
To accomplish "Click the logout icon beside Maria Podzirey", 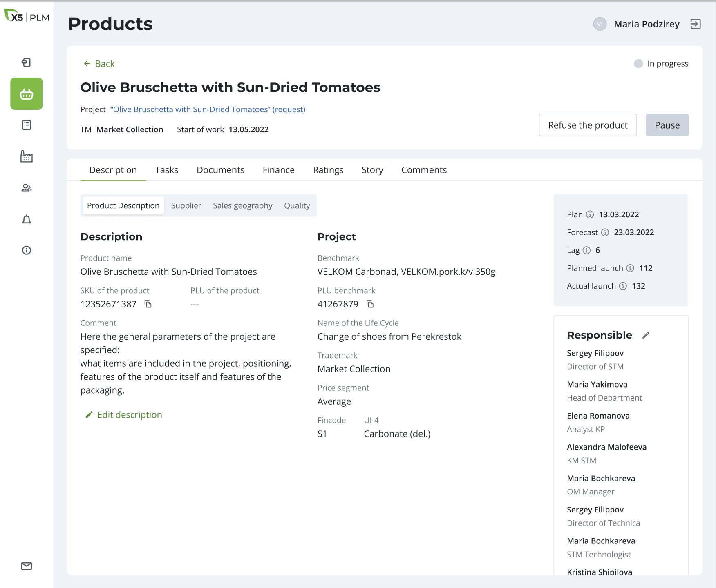I will (695, 24).
